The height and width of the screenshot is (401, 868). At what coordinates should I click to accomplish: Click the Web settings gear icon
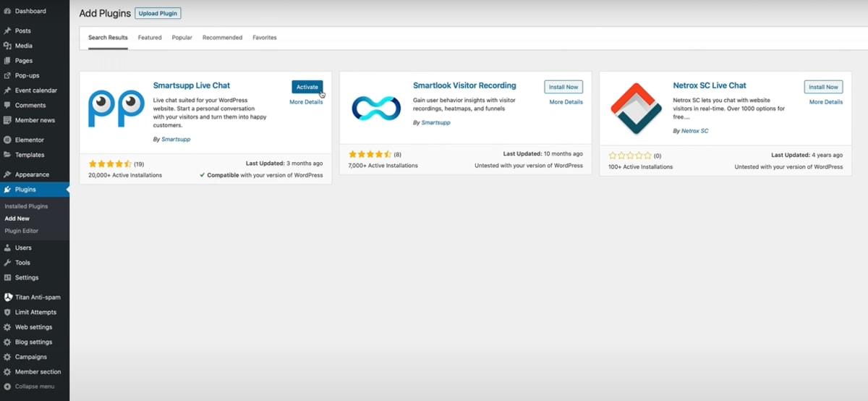click(x=7, y=327)
